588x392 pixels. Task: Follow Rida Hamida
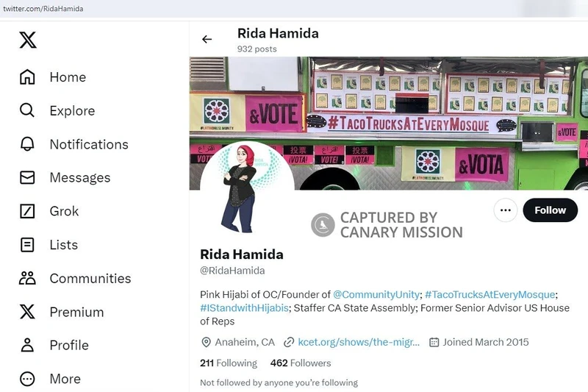550,210
